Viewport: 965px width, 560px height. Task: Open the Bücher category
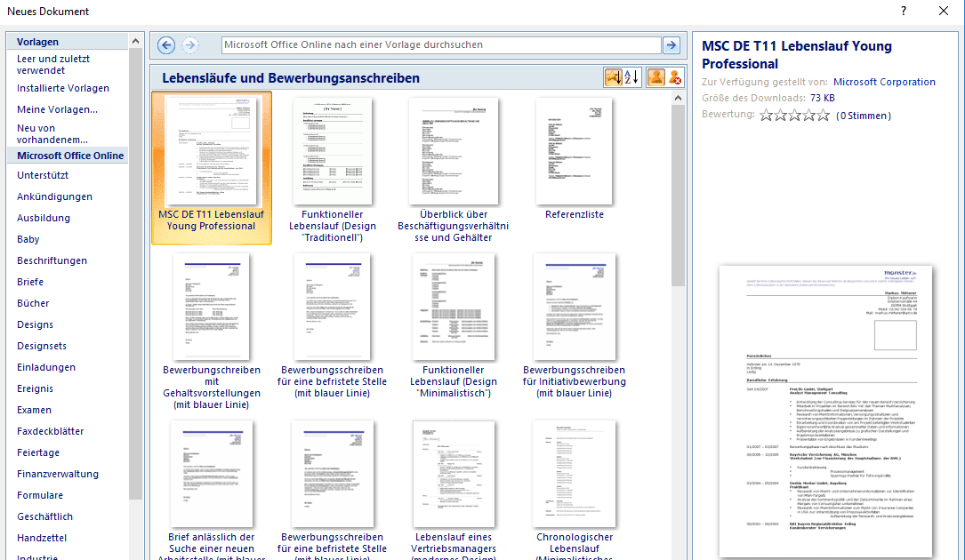point(33,303)
